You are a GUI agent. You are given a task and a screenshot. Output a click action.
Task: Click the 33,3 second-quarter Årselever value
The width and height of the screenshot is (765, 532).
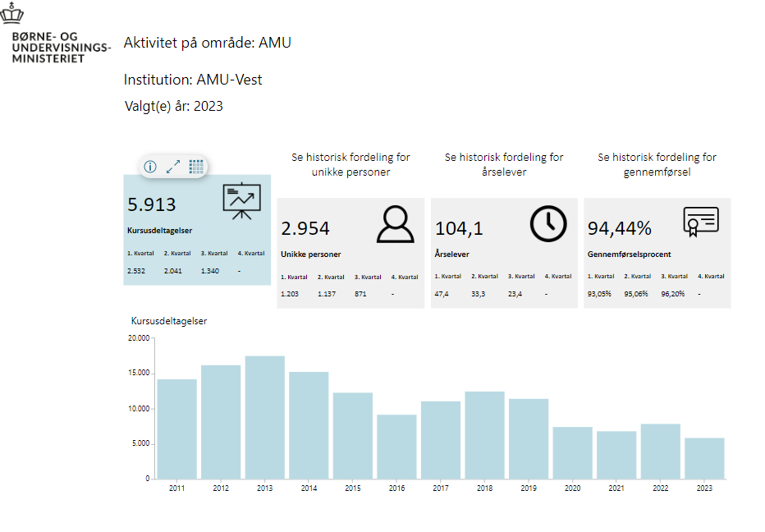tap(478, 294)
